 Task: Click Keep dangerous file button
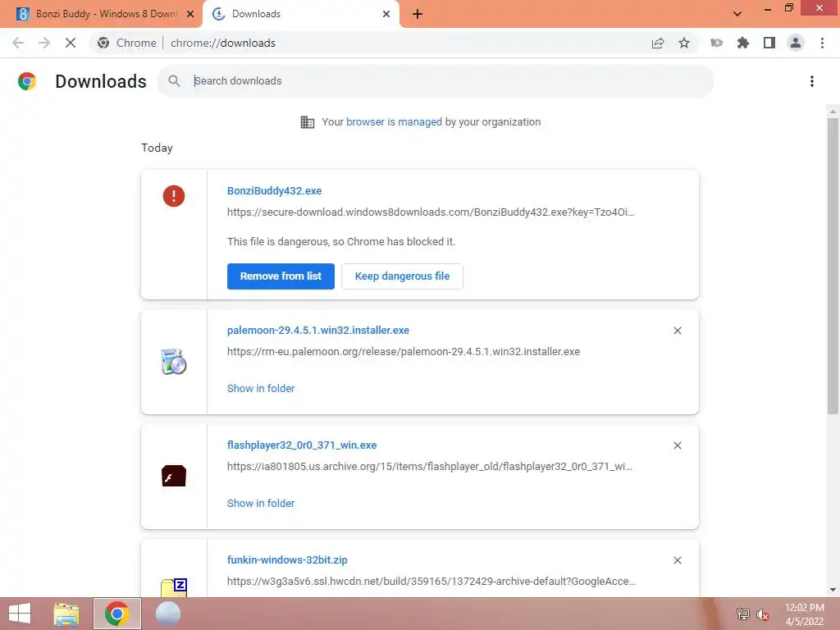(x=402, y=276)
